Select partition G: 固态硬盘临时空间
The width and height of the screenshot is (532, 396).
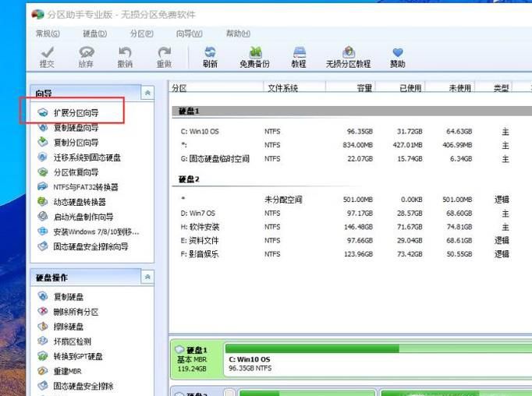click(352, 158)
